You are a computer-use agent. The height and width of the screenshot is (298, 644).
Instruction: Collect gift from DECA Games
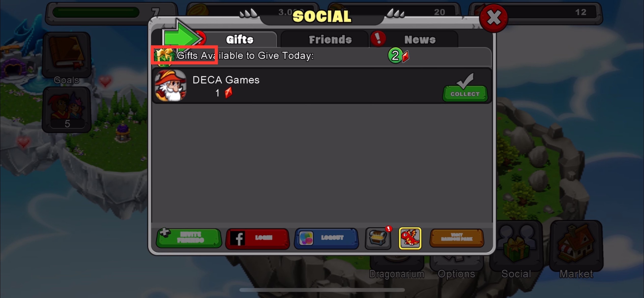pyautogui.click(x=464, y=94)
